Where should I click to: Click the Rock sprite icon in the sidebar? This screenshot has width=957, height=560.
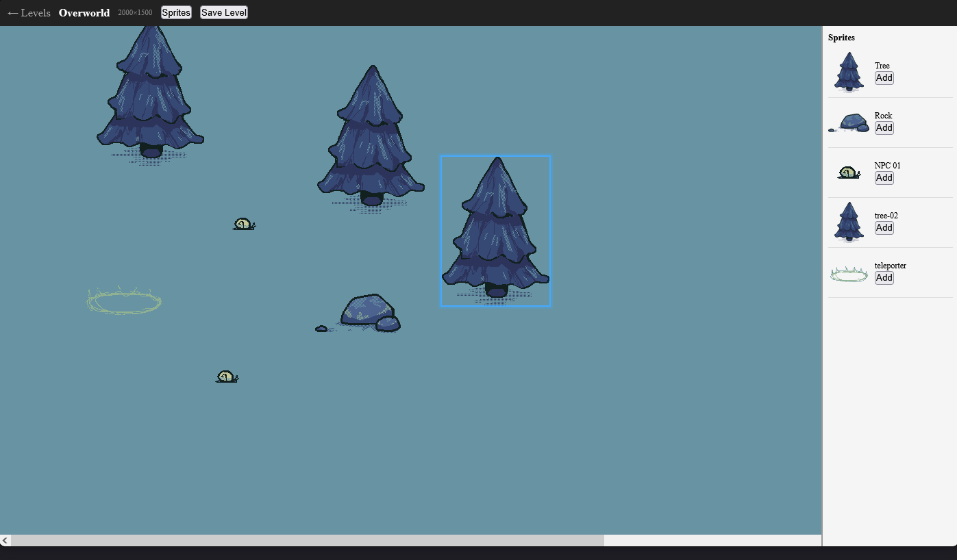coord(849,123)
